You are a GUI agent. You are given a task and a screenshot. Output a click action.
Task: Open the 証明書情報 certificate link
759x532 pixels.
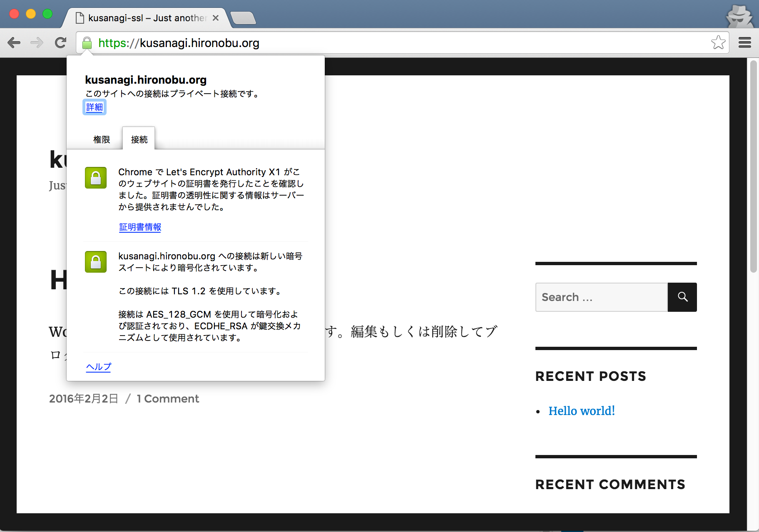pyautogui.click(x=140, y=227)
